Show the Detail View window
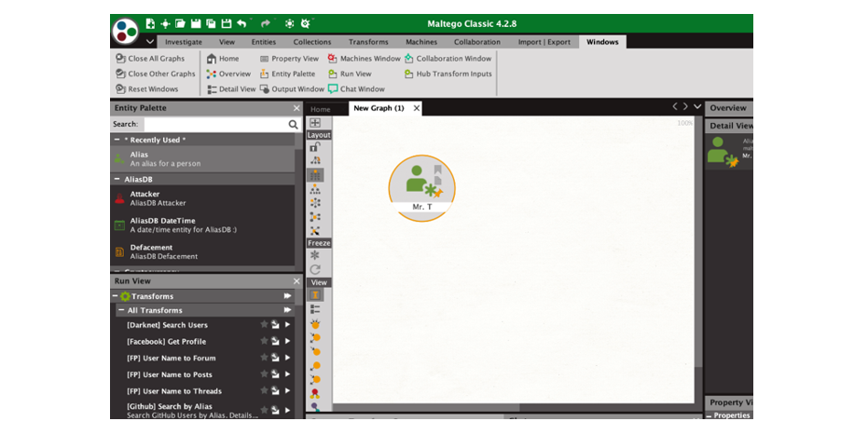Viewport: 868px width, 435px height. coord(231,89)
